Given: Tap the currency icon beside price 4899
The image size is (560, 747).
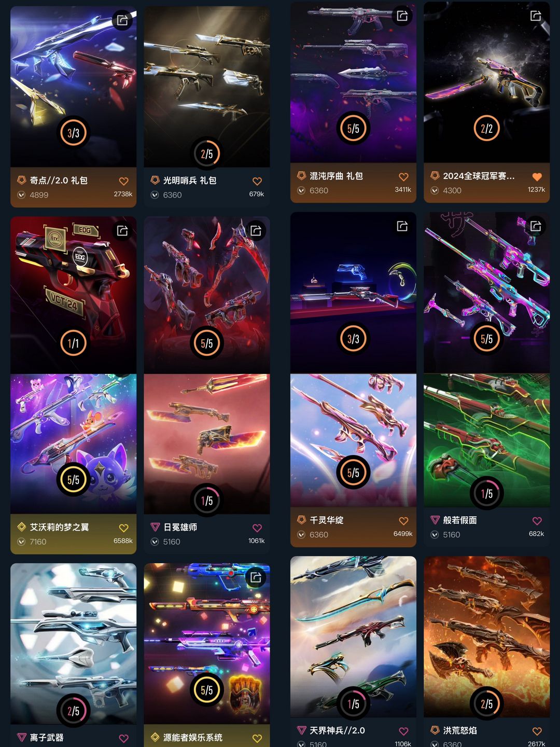Looking at the screenshot, I should coord(21,195).
